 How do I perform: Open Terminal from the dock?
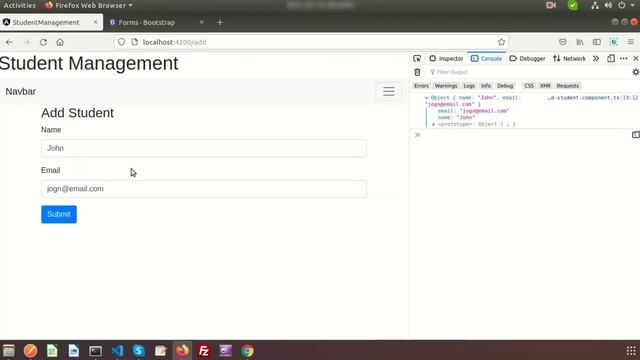[x=96, y=351]
